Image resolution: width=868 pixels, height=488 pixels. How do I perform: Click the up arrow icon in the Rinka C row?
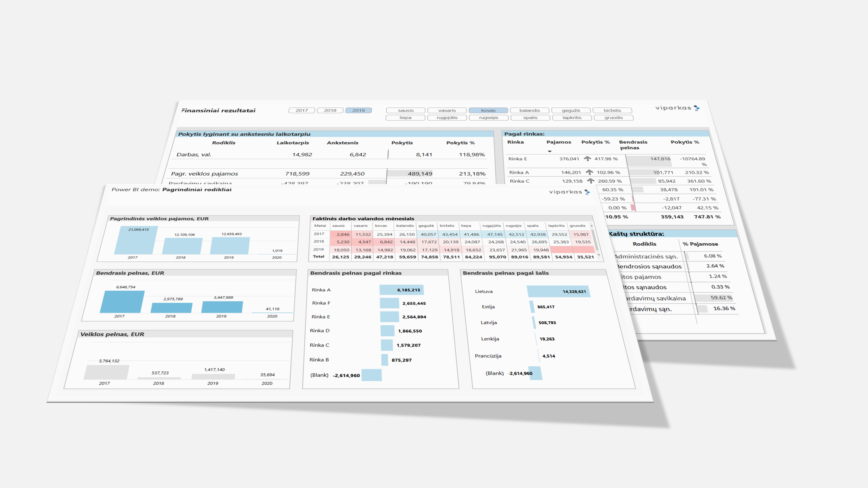591,181
